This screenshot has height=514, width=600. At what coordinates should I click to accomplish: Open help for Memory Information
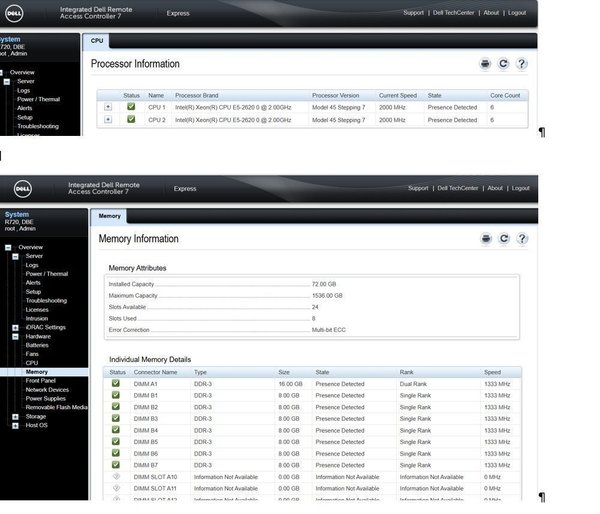click(522, 239)
